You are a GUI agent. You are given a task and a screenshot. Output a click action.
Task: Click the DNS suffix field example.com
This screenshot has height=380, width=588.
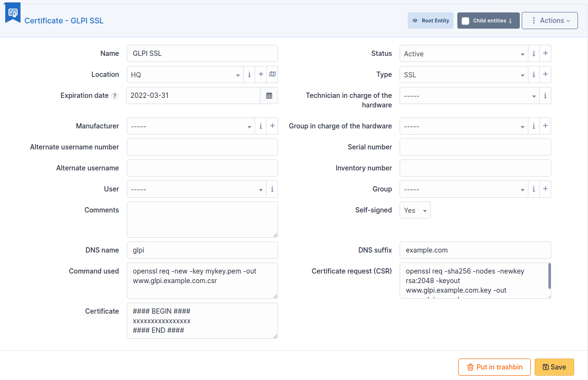(x=475, y=250)
